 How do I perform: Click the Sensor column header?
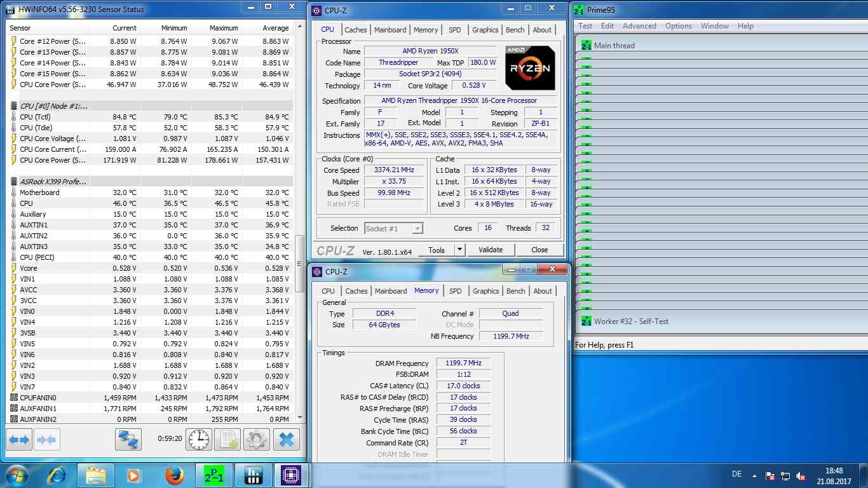tap(48, 28)
